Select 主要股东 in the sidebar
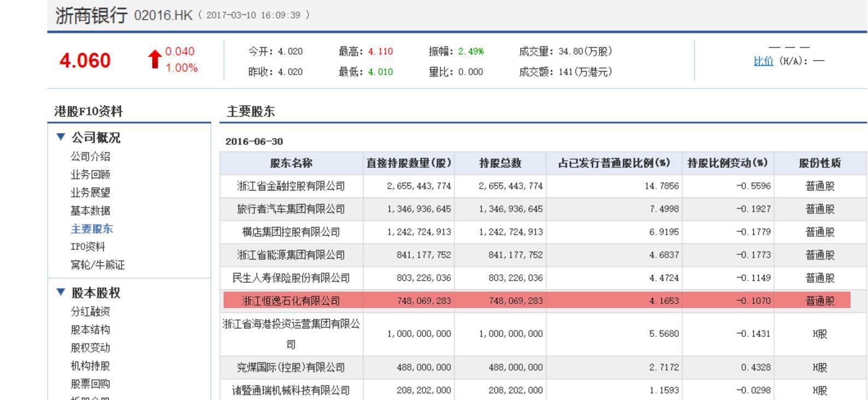868x400 pixels. click(x=91, y=229)
